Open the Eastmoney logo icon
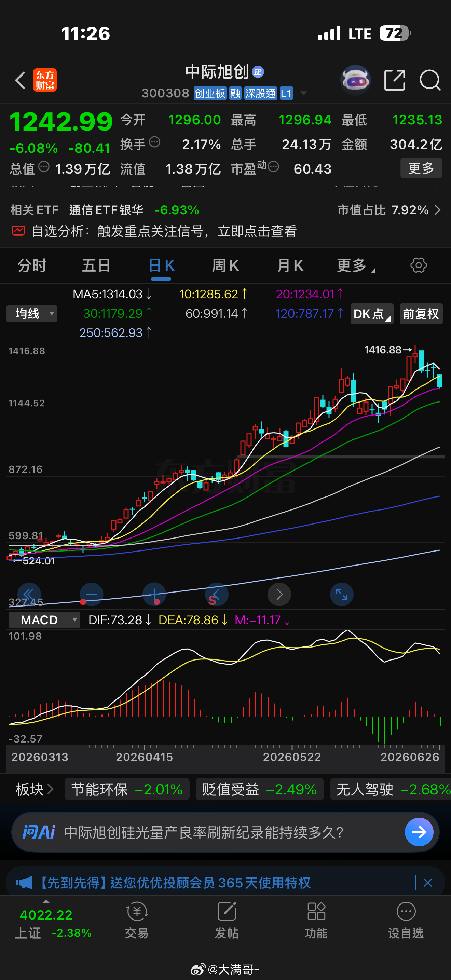The image size is (451, 980). pos(45,80)
